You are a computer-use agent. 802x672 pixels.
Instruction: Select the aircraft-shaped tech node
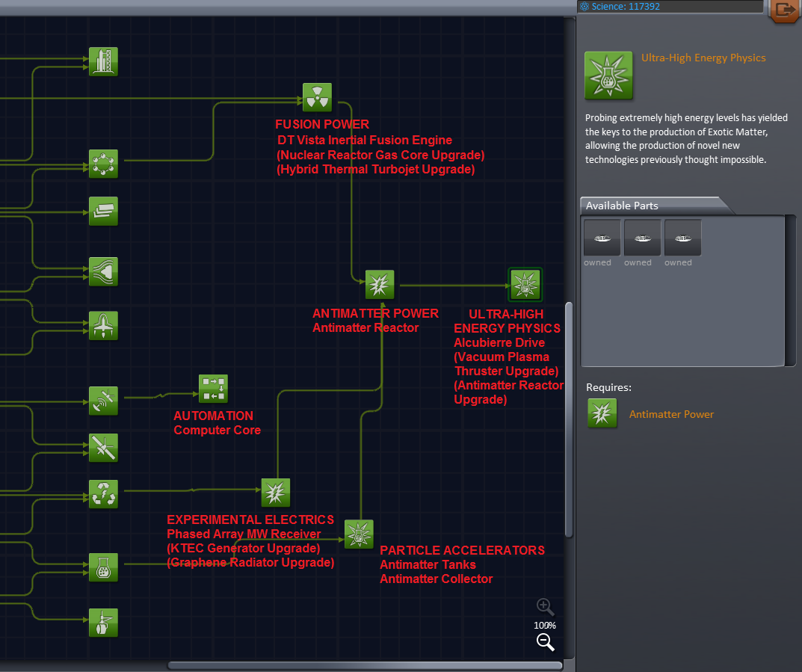[103, 325]
